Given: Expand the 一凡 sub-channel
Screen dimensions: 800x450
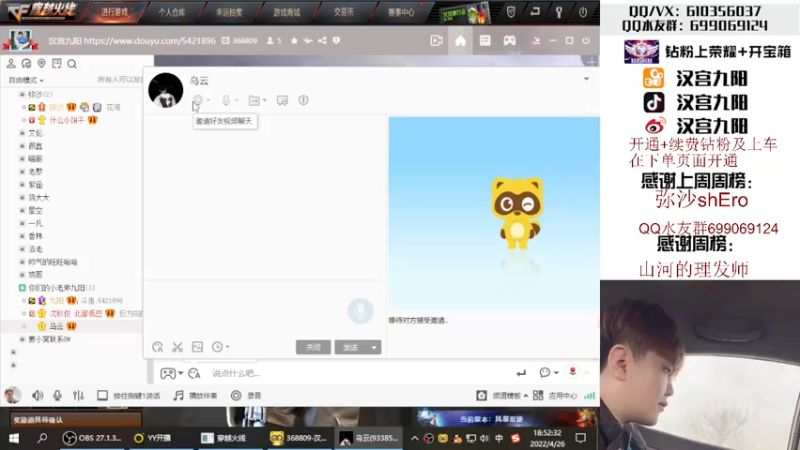Looking at the screenshot, I should click(x=22, y=223).
